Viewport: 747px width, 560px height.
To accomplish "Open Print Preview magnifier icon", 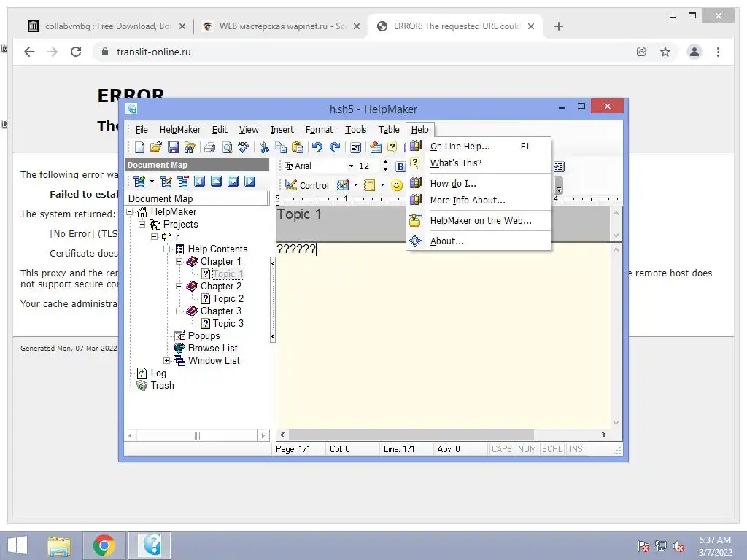I will pos(228,147).
